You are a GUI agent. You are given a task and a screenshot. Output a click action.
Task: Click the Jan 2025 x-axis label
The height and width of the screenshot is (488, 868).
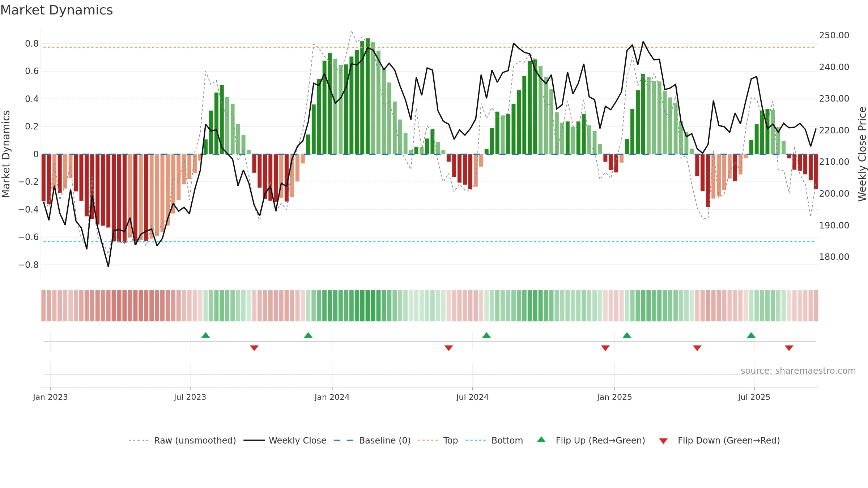coord(614,397)
